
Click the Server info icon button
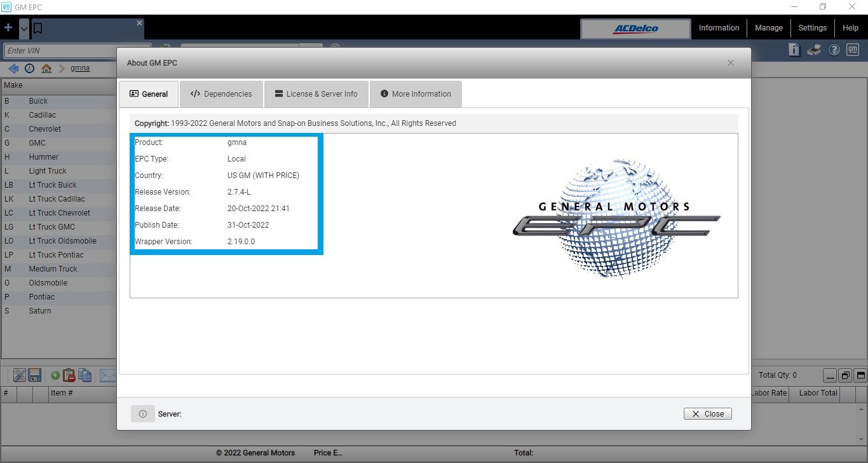pos(142,414)
